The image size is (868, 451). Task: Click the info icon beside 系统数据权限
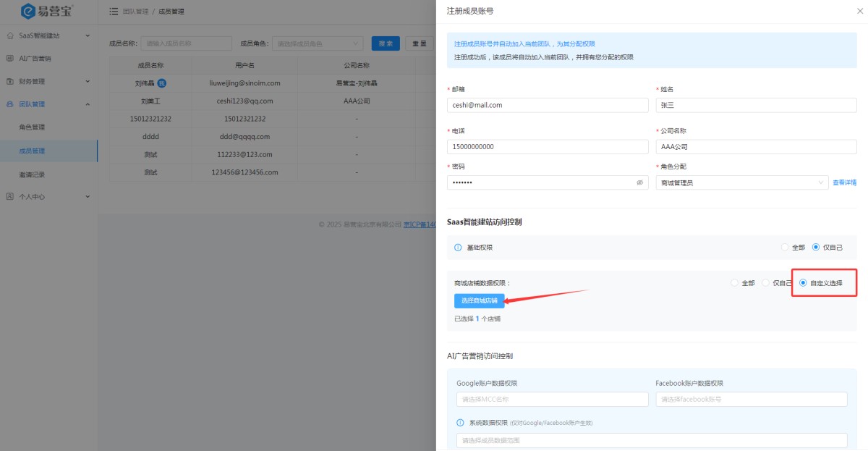[460, 422]
